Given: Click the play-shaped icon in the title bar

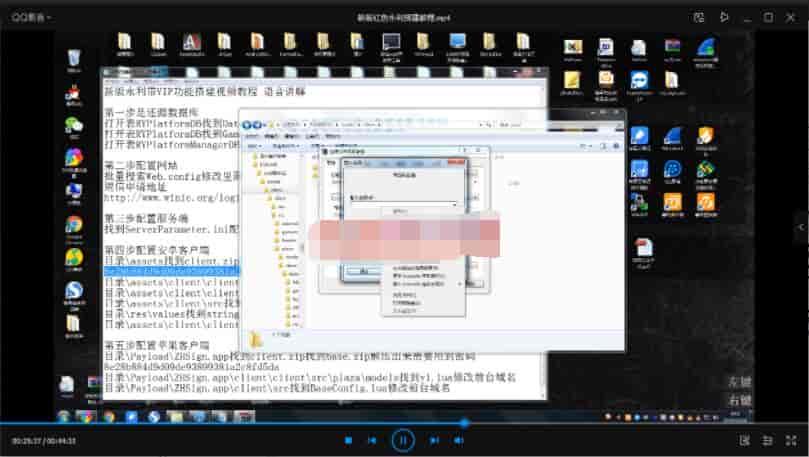Looking at the screenshot, I should coord(724,17).
